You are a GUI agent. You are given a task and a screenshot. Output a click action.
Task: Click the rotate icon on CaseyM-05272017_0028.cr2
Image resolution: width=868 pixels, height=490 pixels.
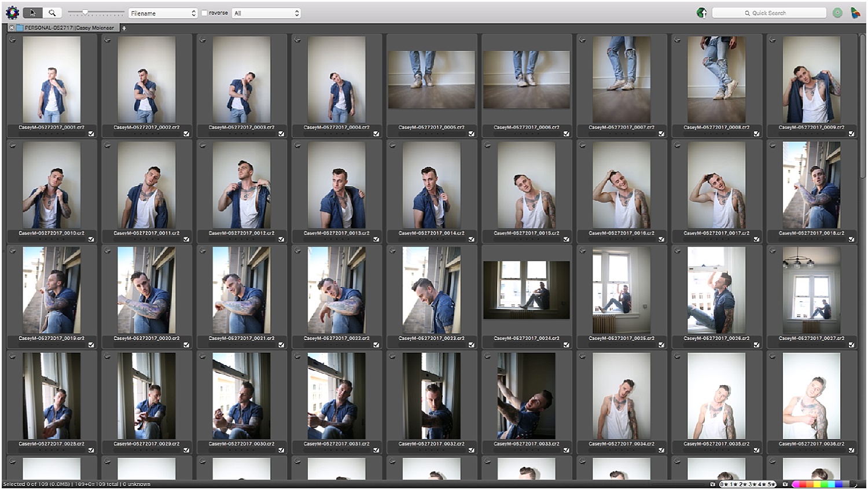pyautogui.click(x=13, y=357)
